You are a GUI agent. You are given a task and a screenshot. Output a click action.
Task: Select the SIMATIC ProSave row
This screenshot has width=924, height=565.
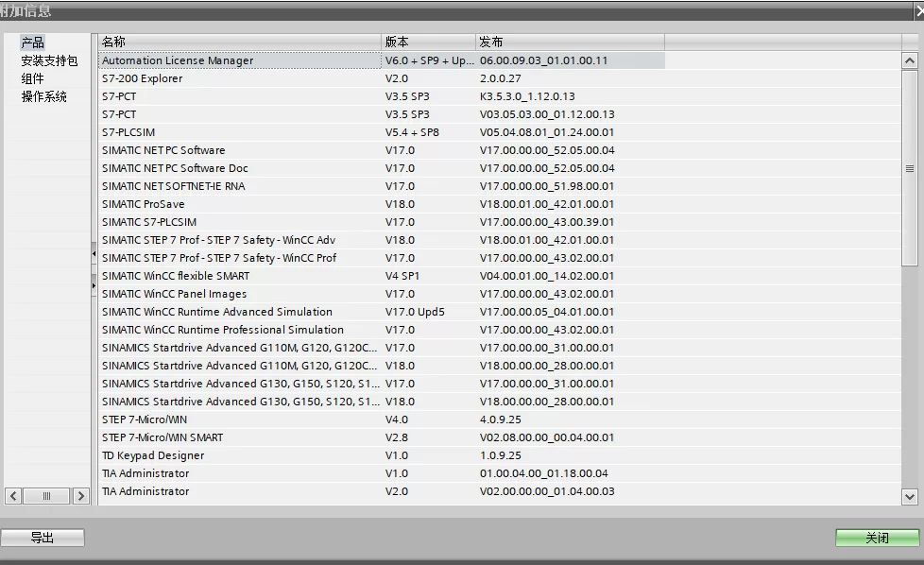coord(382,204)
